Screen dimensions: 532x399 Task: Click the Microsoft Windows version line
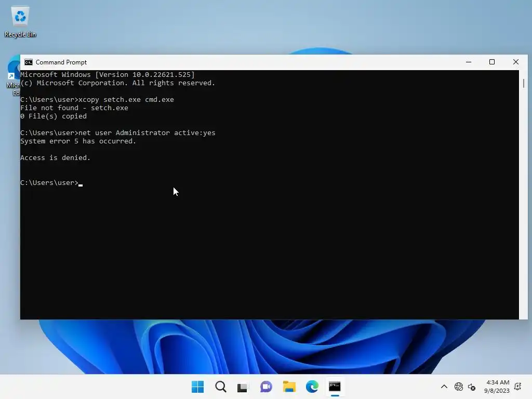(108, 75)
